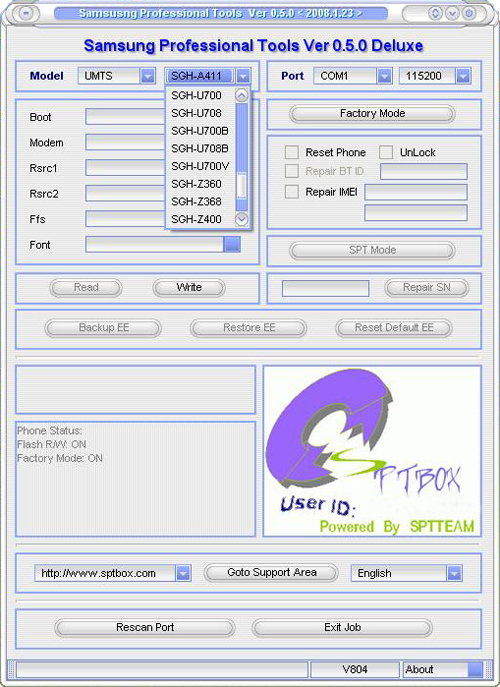Click the down-chevron title bar icon

click(x=452, y=13)
